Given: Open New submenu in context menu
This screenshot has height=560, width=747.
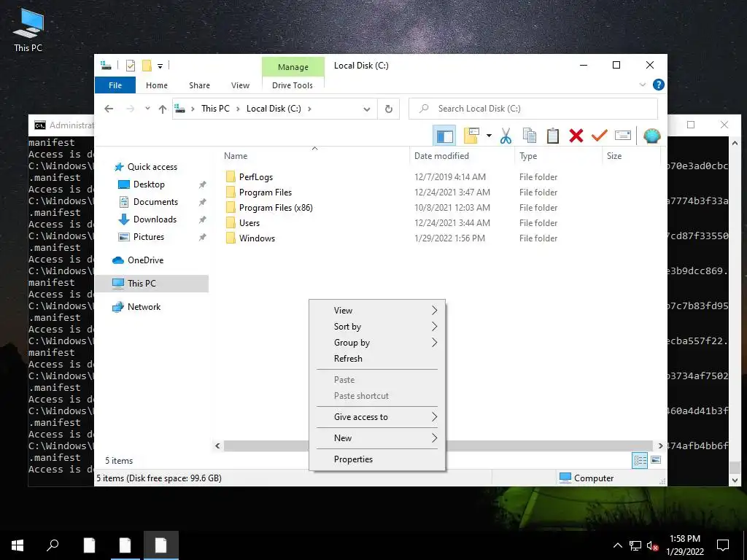Looking at the screenshot, I should 377,438.
